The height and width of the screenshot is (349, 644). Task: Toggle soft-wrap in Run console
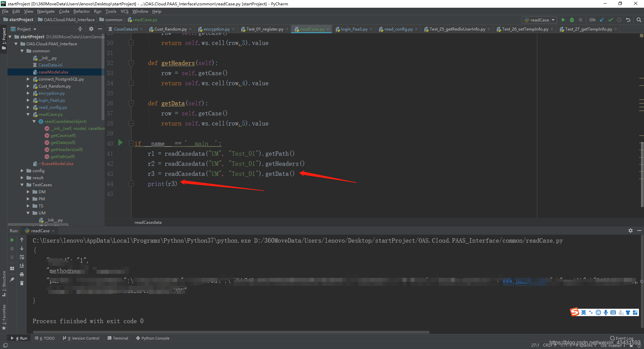click(22, 257)
